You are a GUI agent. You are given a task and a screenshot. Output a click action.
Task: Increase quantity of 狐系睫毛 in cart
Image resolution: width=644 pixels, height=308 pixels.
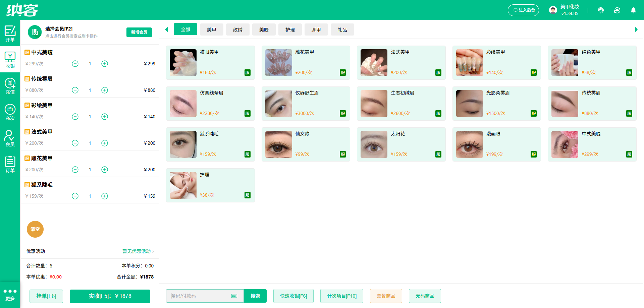(x=105, y=196)
